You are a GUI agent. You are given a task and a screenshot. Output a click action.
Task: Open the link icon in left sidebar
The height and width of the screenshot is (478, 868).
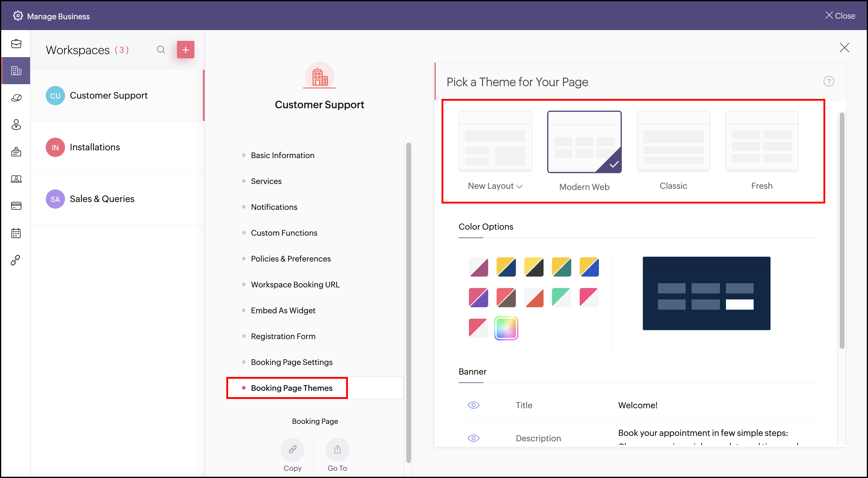(x=16, y=260)
